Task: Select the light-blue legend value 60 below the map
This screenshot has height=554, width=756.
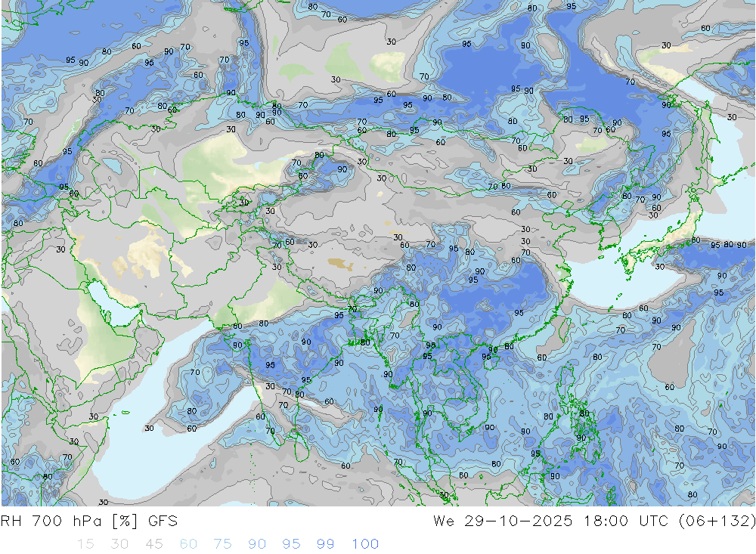Action: pyautogui.click(x=188, y=544)
